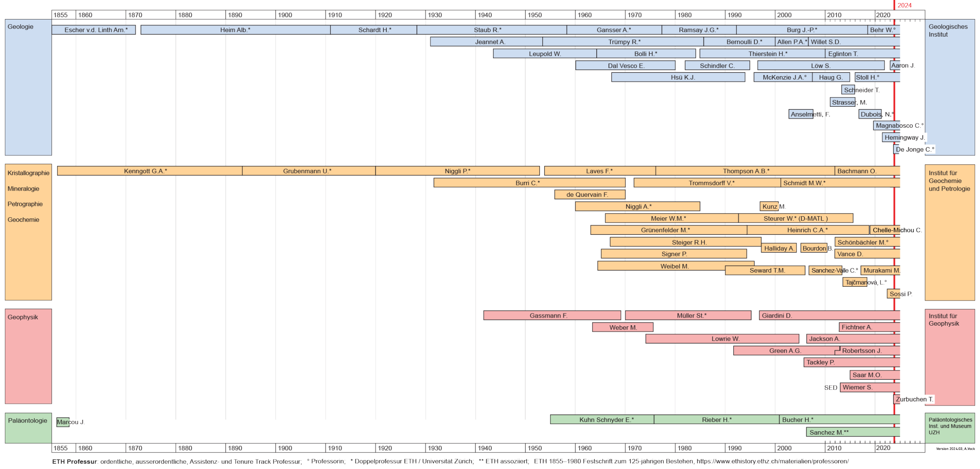This screenshot has height=469, width=980.
Task: Click the Lowrie W. bar
Action: 722,339
